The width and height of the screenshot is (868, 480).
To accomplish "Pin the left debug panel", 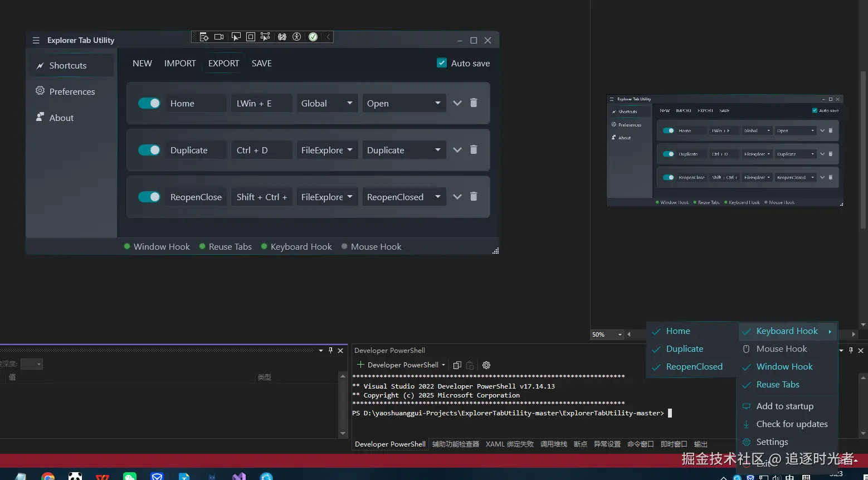I will (330, 351).
